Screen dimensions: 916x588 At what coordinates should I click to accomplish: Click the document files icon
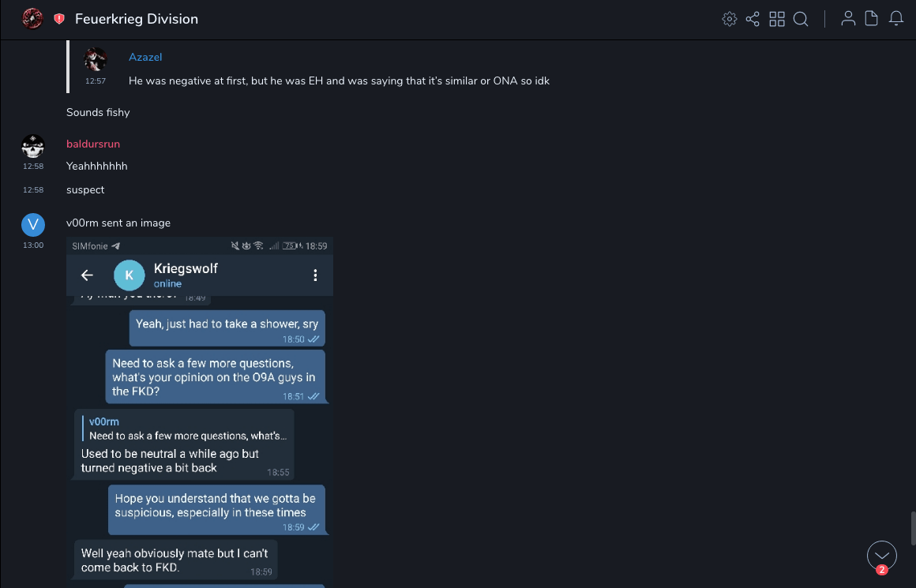(x=872, y=19)
